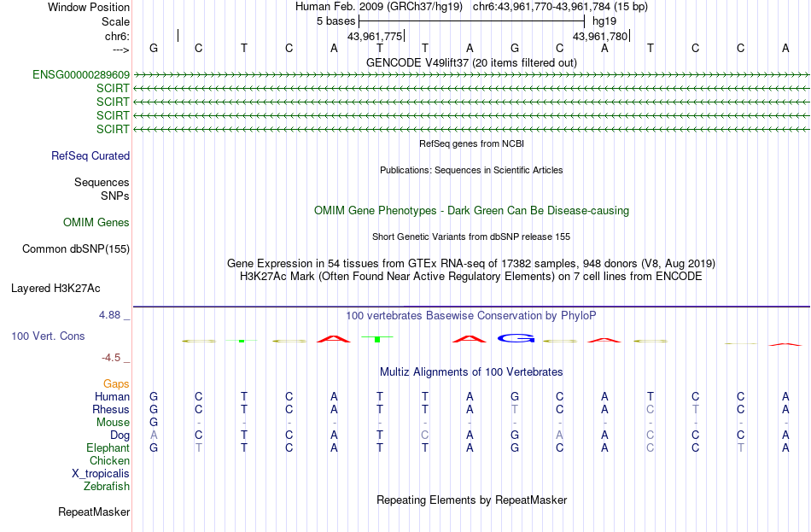Click the OMIM Gene Phenotypes green title
Viewport: 811px width, 532px height.
(471, 211)
